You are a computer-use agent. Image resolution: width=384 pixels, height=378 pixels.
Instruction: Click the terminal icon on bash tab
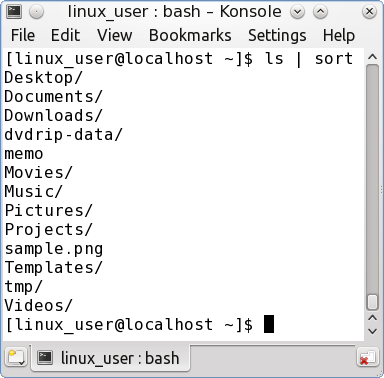point(45,358)
